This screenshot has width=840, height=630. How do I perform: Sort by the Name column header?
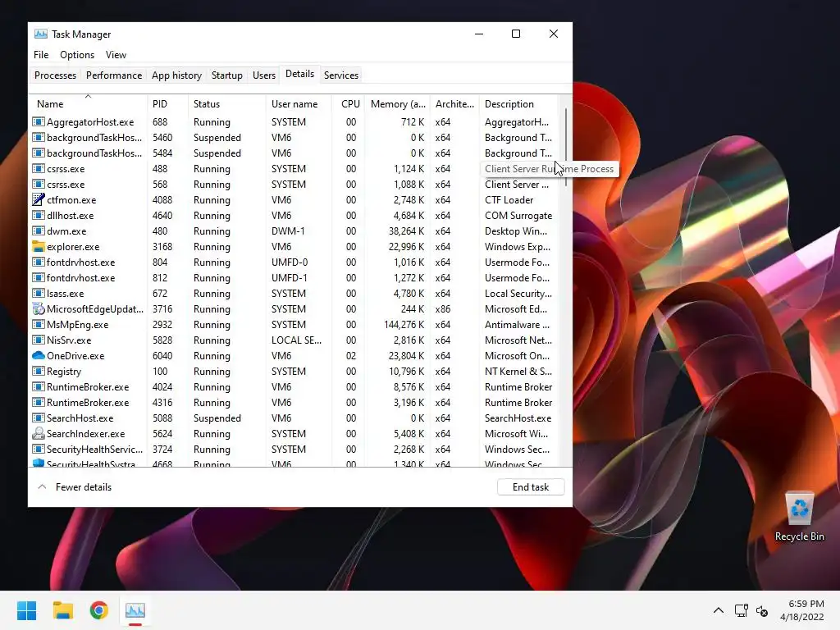[x=89, y=104]
